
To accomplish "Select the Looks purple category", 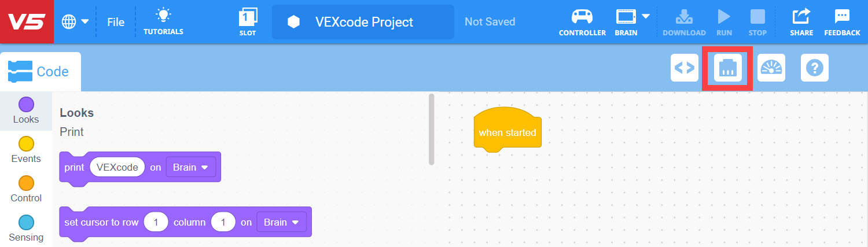I will click(x=26, y=110).
